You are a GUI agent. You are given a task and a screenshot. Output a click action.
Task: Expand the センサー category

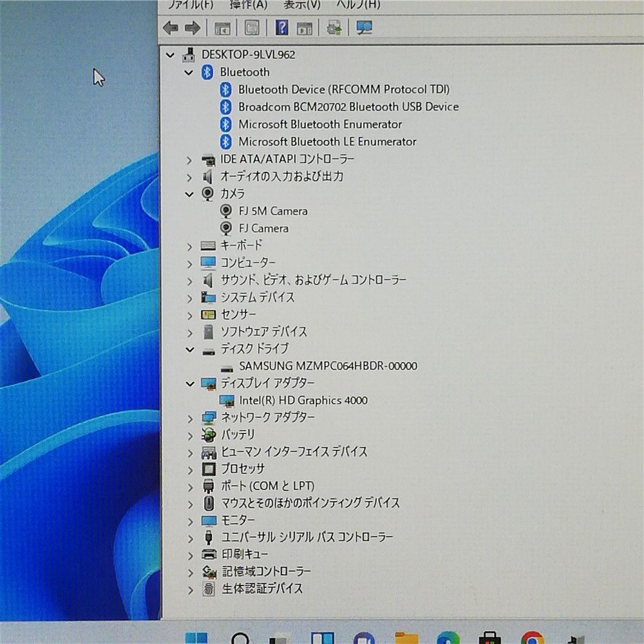pyautogui.click(x=189, y=316)
